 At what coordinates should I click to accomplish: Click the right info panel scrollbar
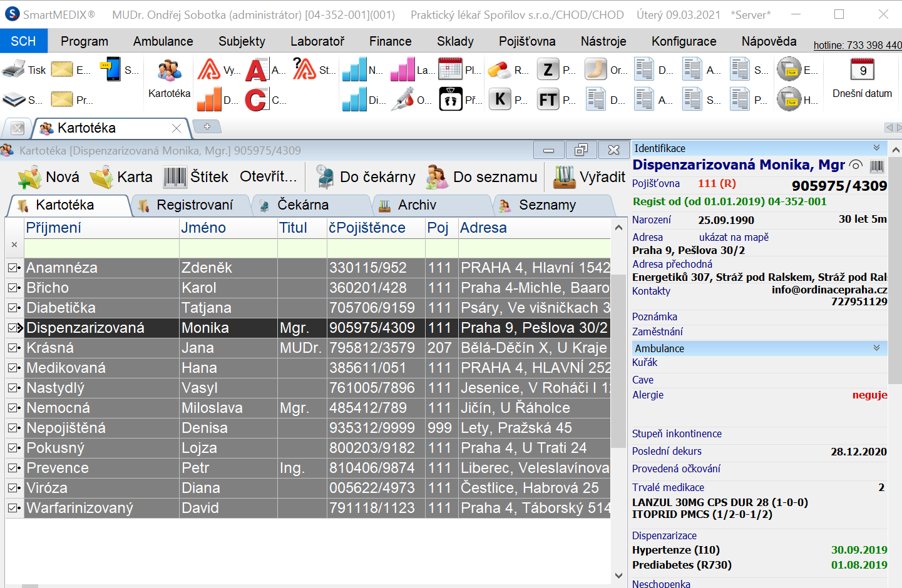[x=896, y=269]
